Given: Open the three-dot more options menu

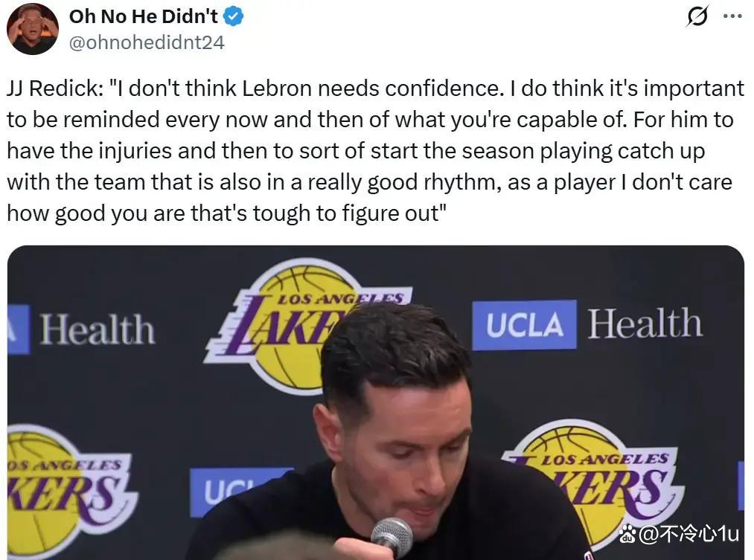Looking at the screenshot, I should point(732,16).
